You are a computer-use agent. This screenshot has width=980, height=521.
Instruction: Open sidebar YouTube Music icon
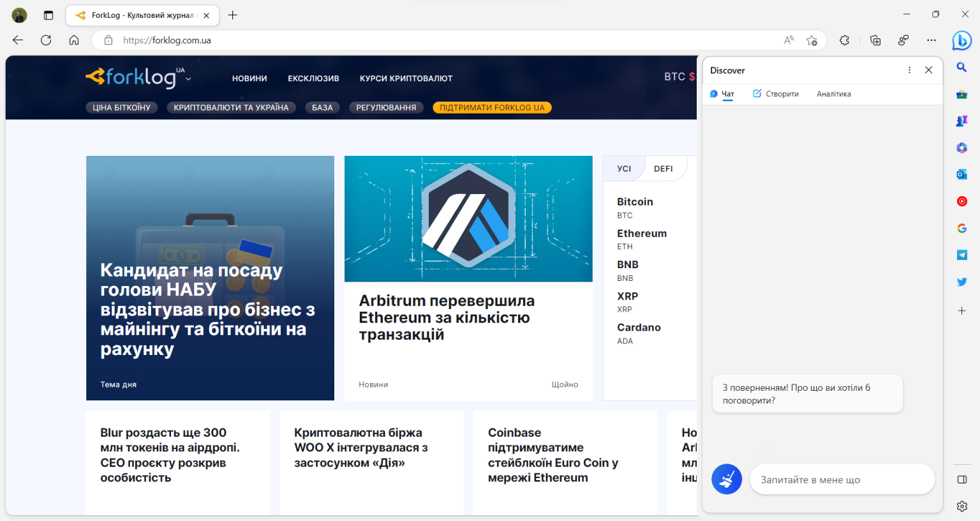(961, 201)
